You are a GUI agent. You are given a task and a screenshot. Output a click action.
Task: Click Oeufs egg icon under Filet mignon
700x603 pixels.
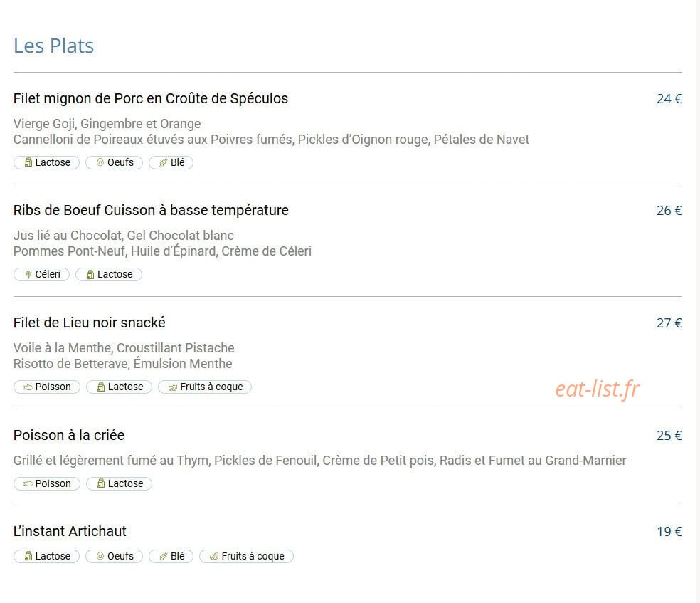click(x=100, y=162)
